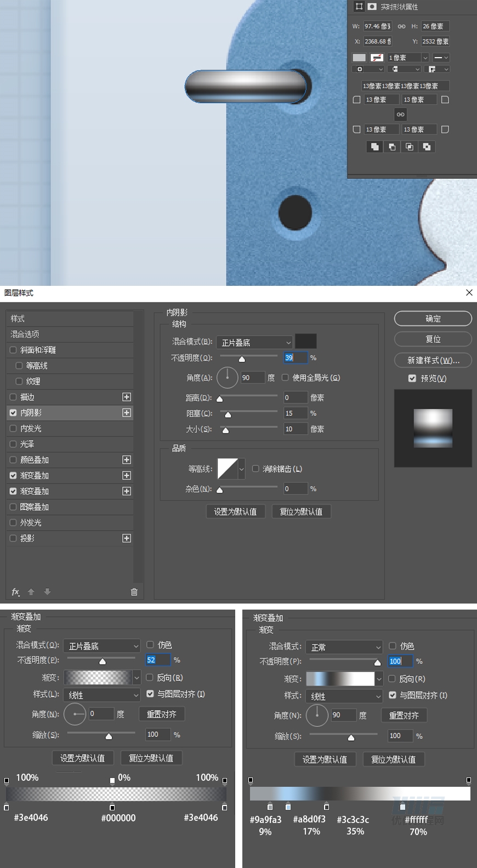The height and width of the screenshot is (868, 477).
Task: Click 复位为默认值 in 内阴影 panel
Action: coord(301,511)
